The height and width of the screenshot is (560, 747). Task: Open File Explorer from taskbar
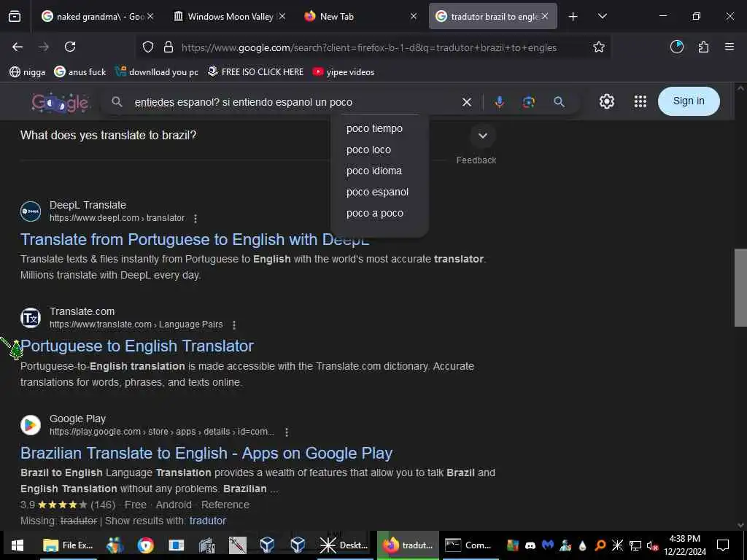coord(69,545)
